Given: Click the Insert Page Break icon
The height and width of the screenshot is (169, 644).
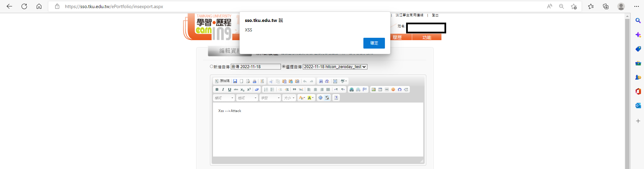Looking at the screenshot, I should [406, 89].
